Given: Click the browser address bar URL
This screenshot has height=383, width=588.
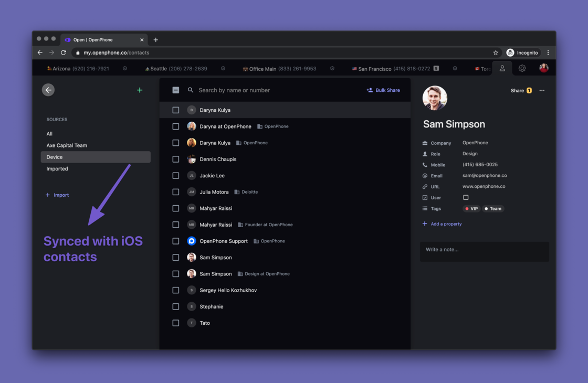Looking at the screenshot, I should click(x=116, y=53).
